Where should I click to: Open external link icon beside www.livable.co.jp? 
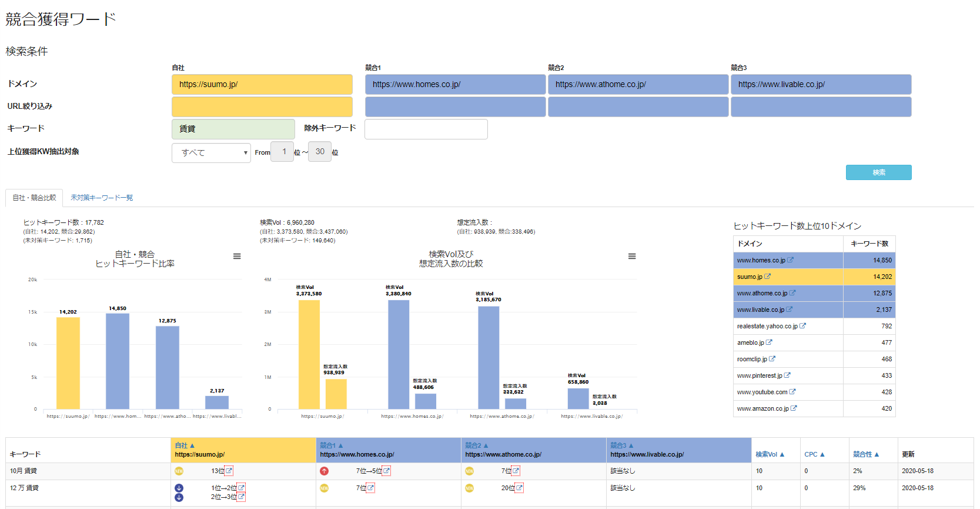[790, 309]
